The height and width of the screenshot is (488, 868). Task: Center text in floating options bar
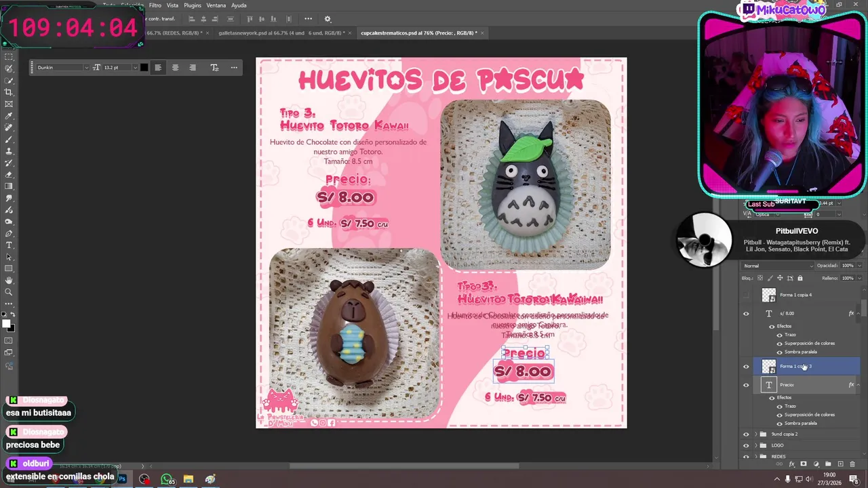coord(175,67)
